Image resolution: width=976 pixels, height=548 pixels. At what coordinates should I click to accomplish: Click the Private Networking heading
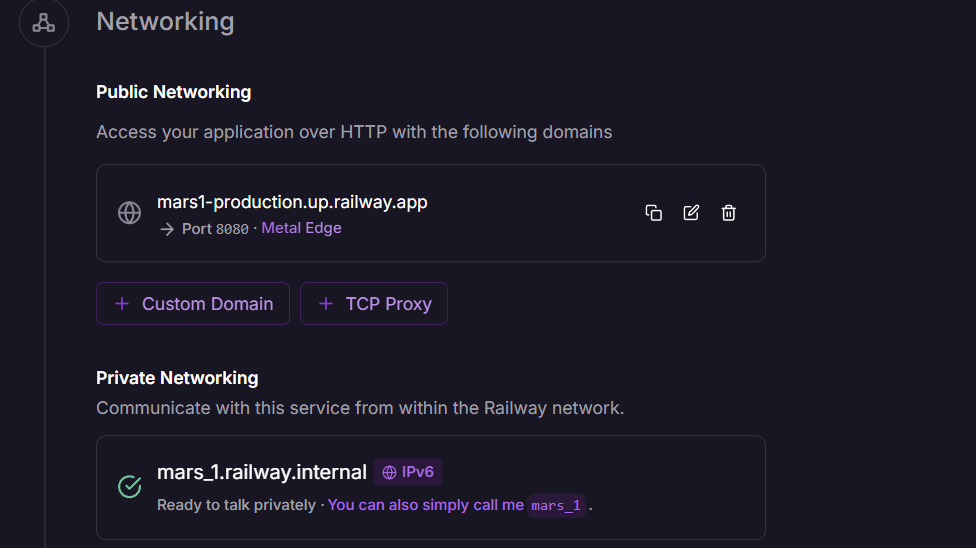pos(177,378)
